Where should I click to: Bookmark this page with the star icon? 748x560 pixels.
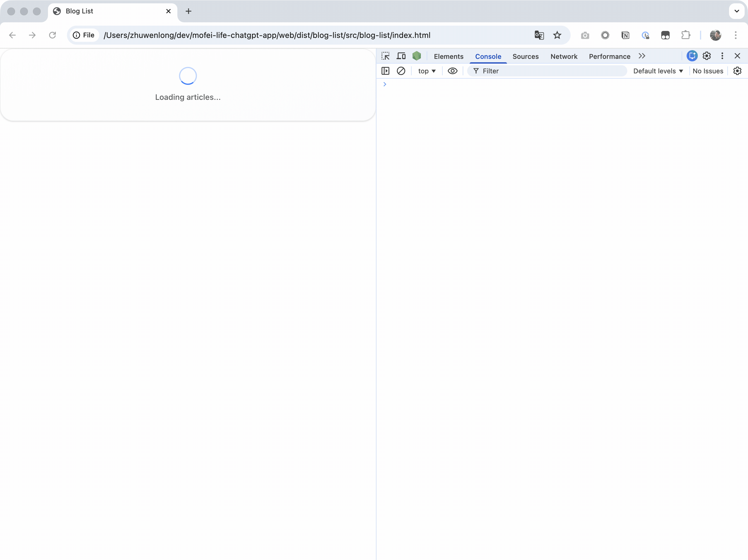[557, 35]
